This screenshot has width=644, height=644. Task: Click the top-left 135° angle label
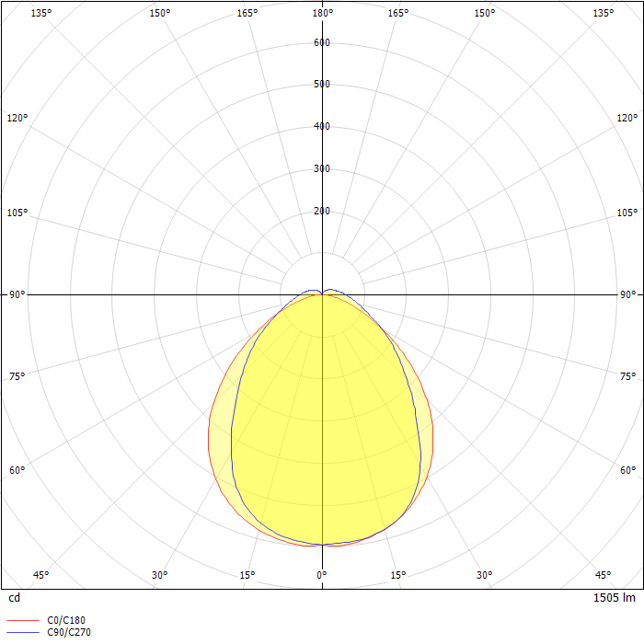[41, 13]
